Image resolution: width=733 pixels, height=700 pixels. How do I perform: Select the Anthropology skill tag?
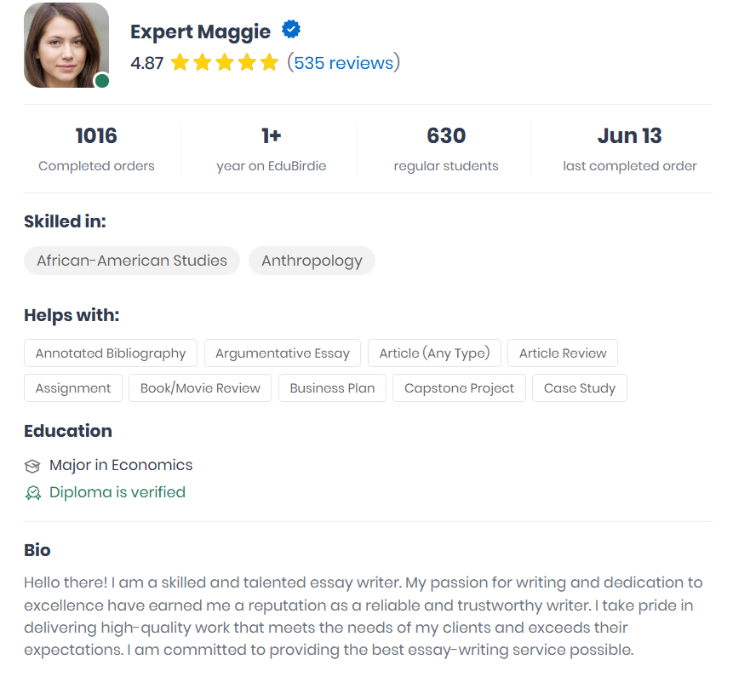312,261
